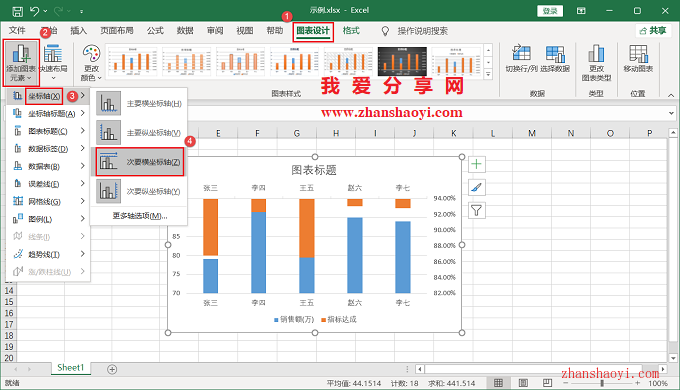The width and height of the screenshot is (680, 390).
Task: Open the Chart Design tab
Action: click(x=313, y=31)
